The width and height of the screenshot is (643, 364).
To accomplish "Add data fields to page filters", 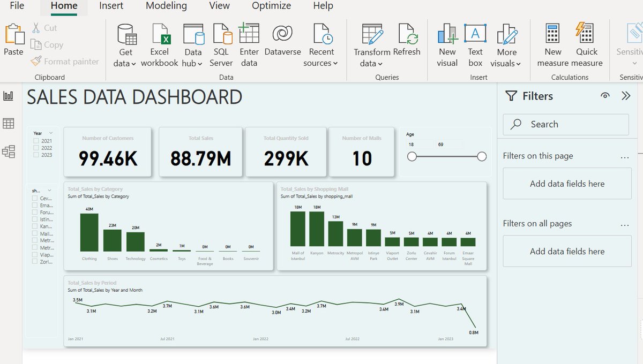I will tap(567, 184).
